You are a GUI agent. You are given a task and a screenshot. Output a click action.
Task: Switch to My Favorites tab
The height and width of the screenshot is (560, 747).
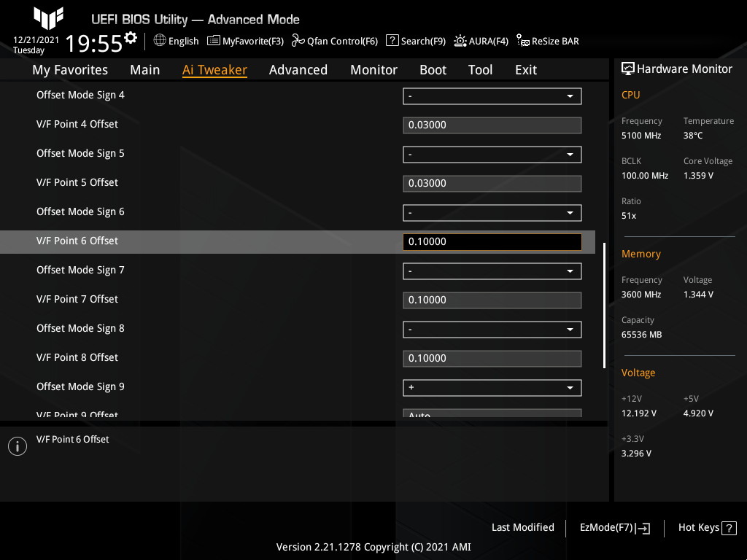[70, 70]
